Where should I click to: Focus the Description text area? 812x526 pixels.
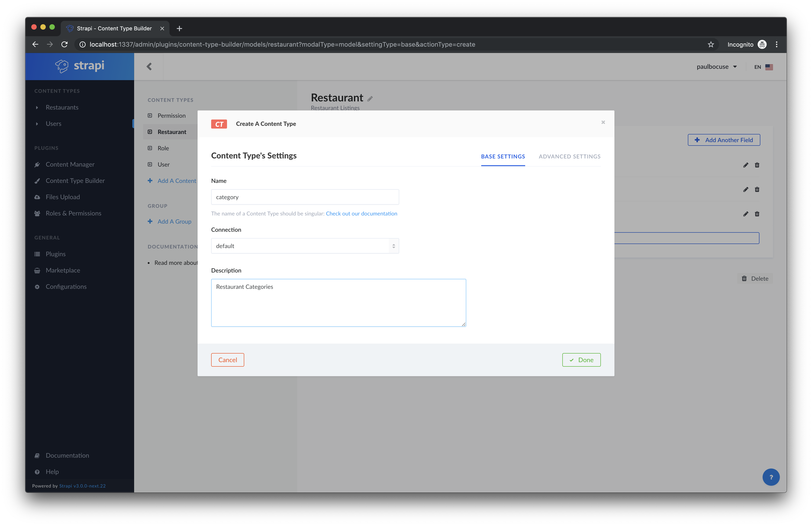(x=338, y=303)
